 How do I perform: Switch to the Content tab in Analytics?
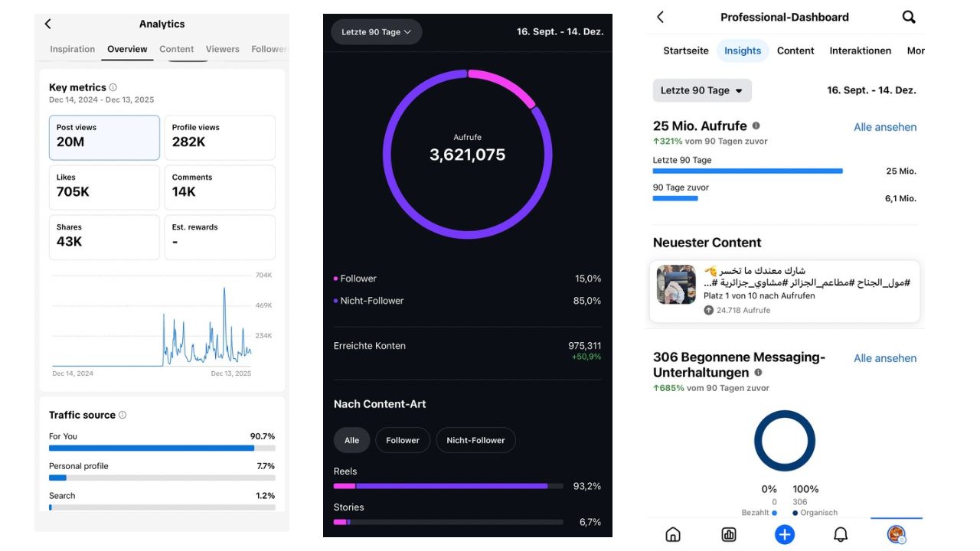(x=176, y=49)
